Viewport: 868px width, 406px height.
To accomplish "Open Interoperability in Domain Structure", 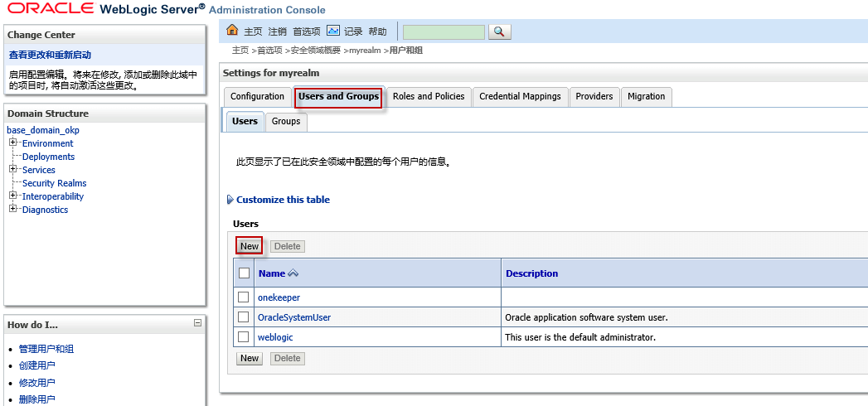I will tap(53, 196).
